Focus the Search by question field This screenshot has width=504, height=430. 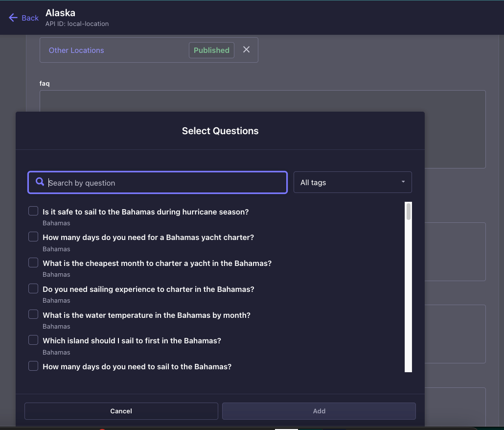[158, 182]
